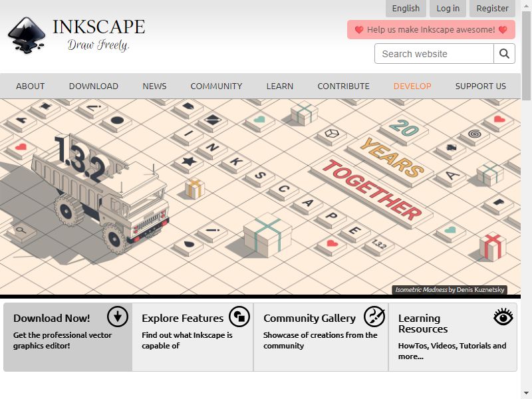Click the Search website input field
Image resolution: width=532 pixels, height=399 pixels.
[x=434, y=54]
